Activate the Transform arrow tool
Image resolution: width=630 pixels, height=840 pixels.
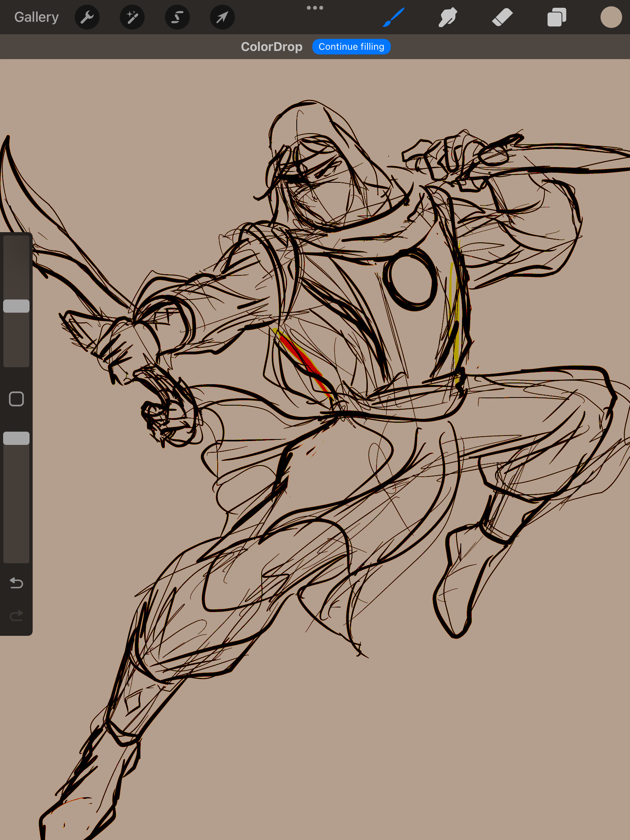click(222, 17)
